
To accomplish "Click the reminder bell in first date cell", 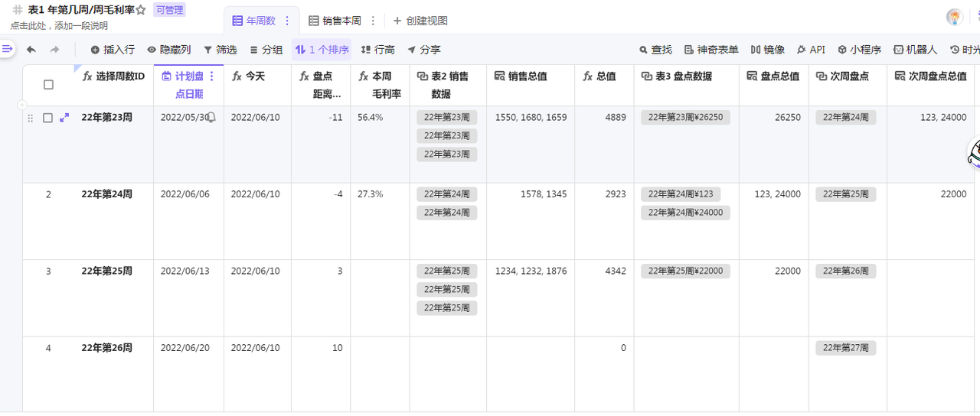I will (x=211, y=118).
